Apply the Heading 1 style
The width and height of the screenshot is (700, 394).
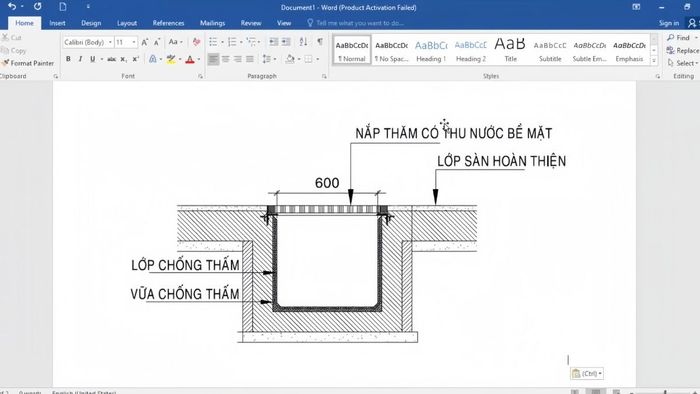[x=431, y=50]
